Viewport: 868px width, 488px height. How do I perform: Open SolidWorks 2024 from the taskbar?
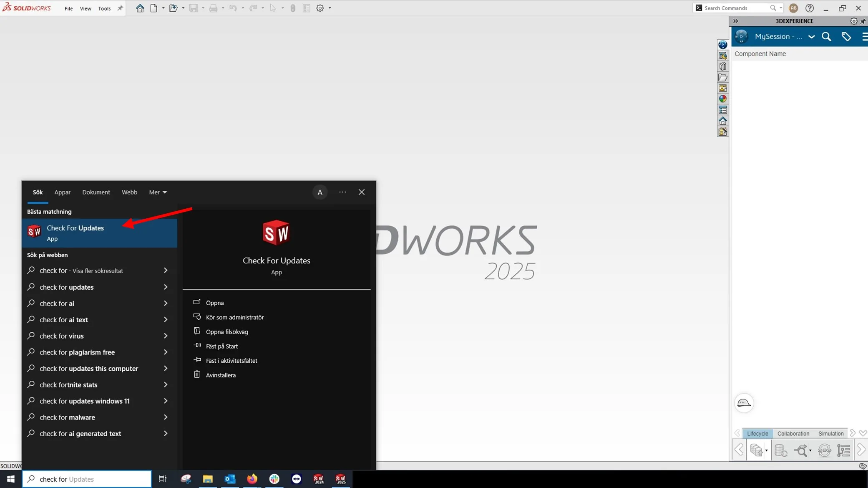click(x=319, y=479)
